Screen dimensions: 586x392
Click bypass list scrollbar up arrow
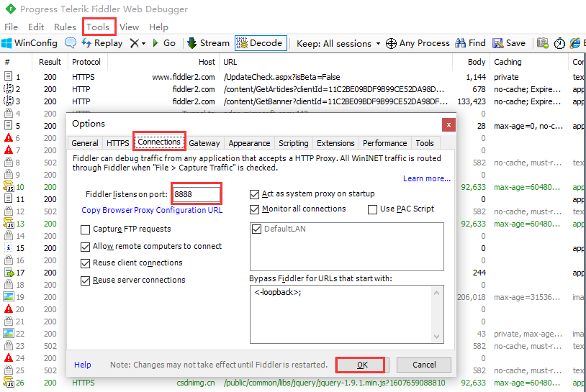(x=436, y=293)
